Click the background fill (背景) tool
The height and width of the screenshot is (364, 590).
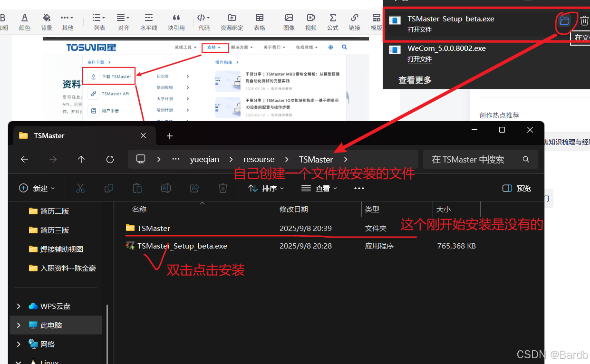47,22
